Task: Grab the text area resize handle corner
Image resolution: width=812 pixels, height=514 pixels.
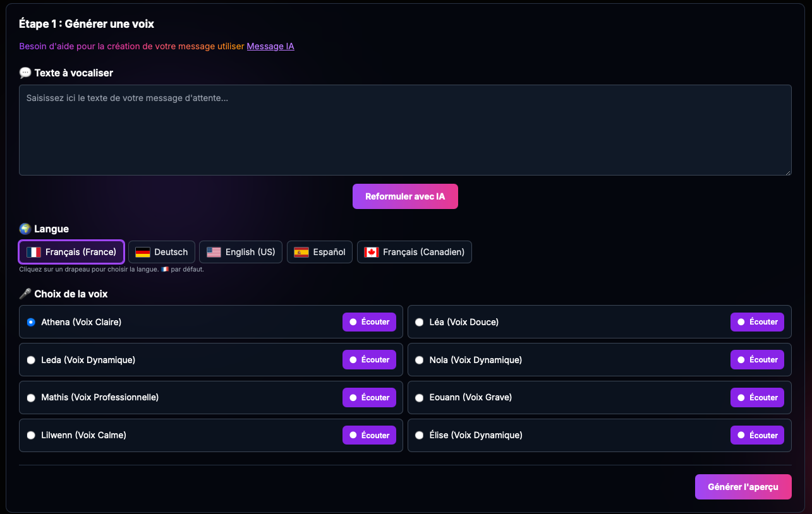Action: pos(787,172)
